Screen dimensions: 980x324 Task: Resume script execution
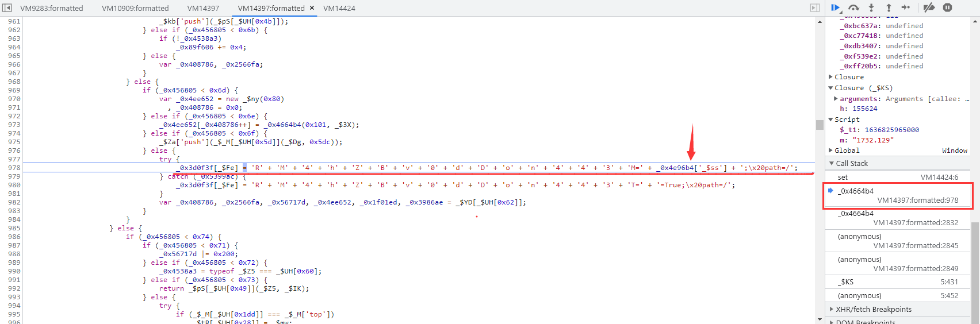(x=835, y=7)
